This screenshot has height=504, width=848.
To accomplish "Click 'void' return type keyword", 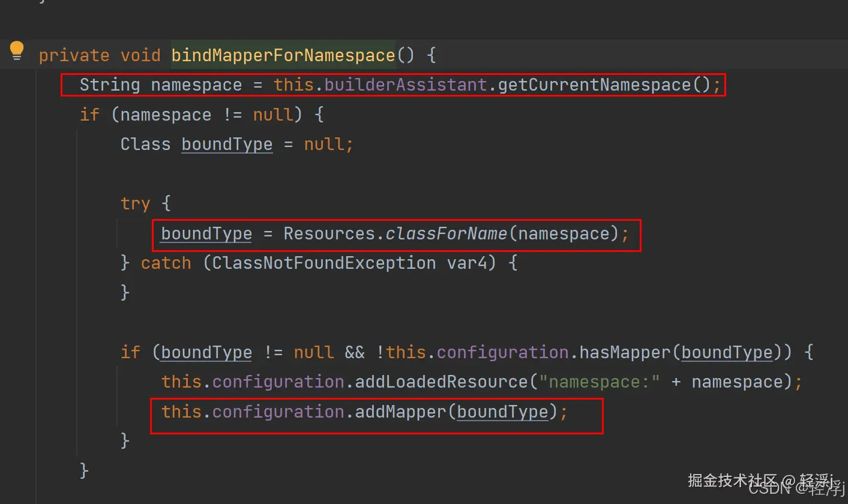I will tap(140, 56).
